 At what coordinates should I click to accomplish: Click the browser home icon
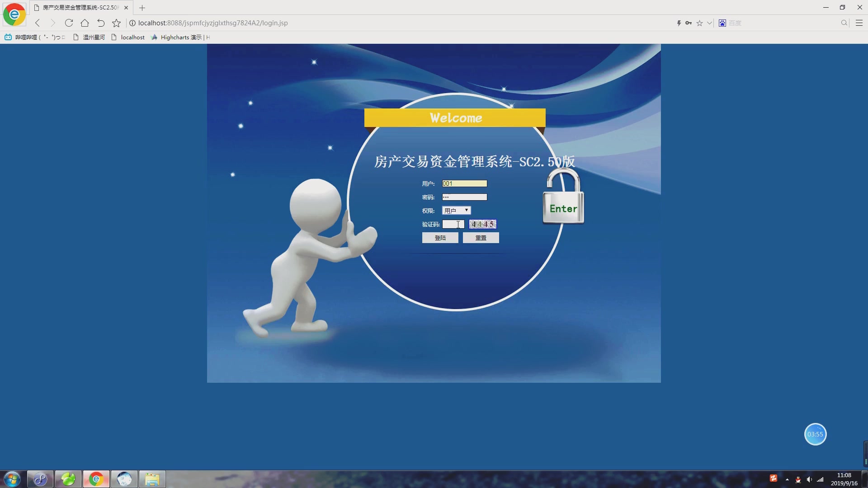pyautogui.click(x=85, y=23)
